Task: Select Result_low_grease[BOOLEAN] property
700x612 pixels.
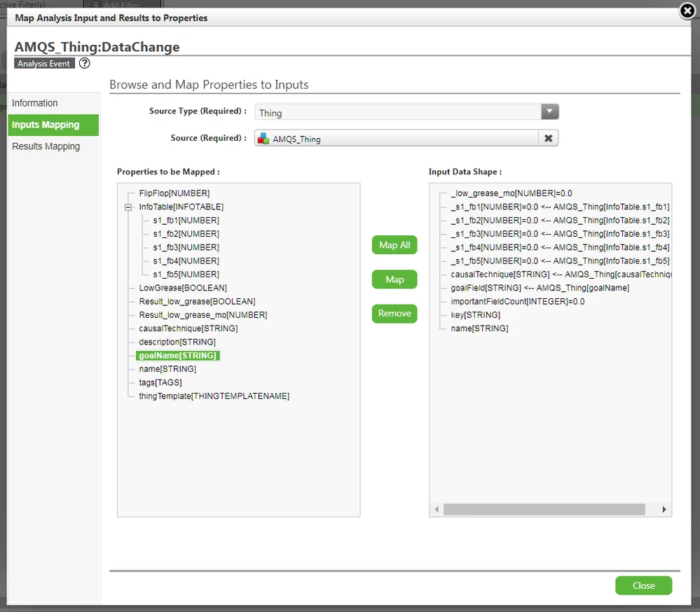Action: coord(197,302)
